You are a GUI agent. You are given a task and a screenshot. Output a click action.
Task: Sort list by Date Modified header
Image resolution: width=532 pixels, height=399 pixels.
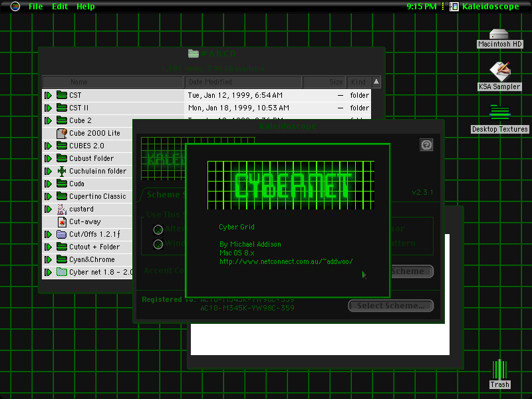pos(243,82)
